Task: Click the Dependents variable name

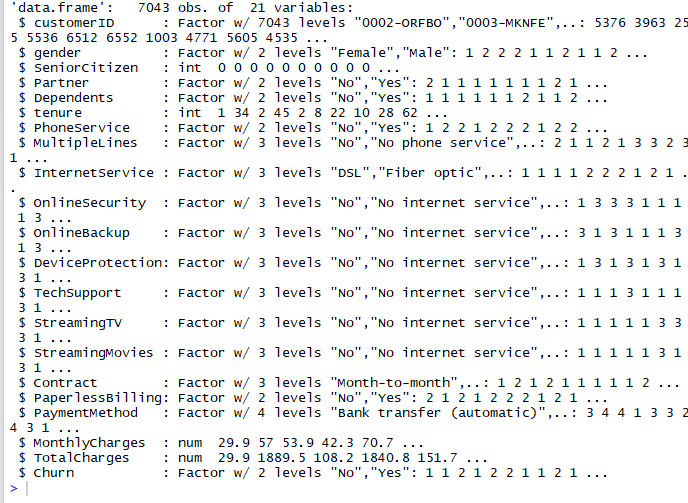Action: coord(73,98)
